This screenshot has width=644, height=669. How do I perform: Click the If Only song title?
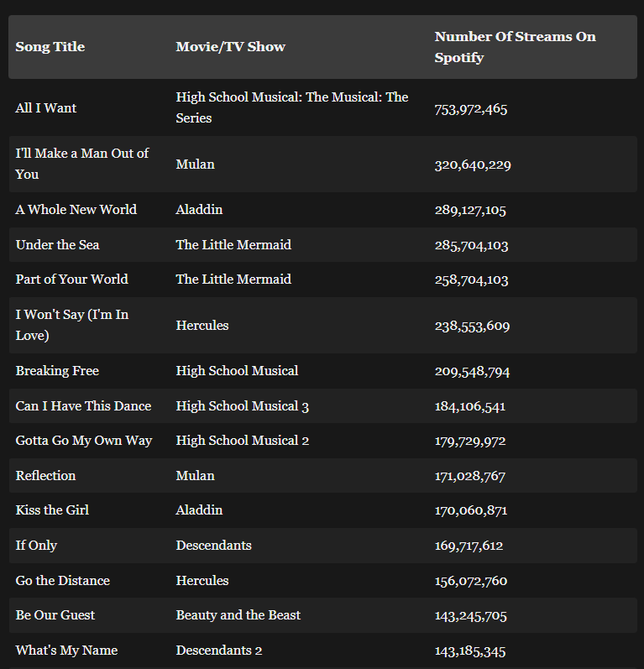(x=36, y=546)
